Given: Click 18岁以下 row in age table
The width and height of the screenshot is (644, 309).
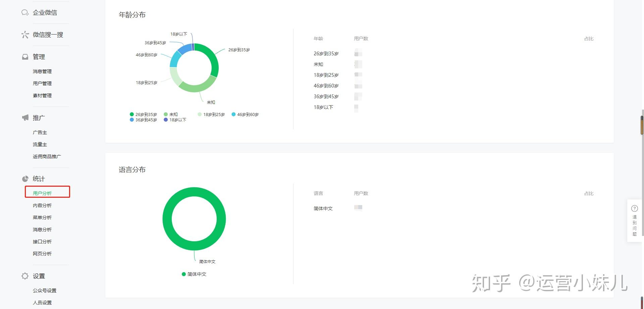Looking at the screenshot, I should tap(453, 107).
